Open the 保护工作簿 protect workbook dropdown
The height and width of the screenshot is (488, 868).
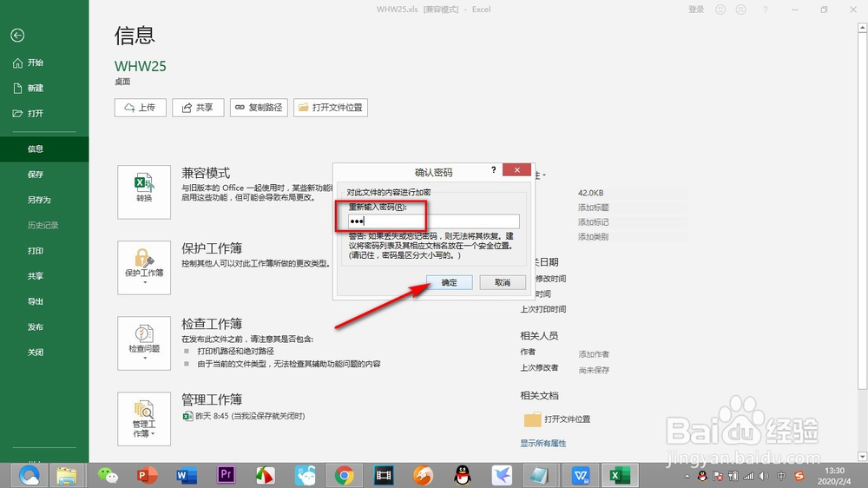(144, 267)
